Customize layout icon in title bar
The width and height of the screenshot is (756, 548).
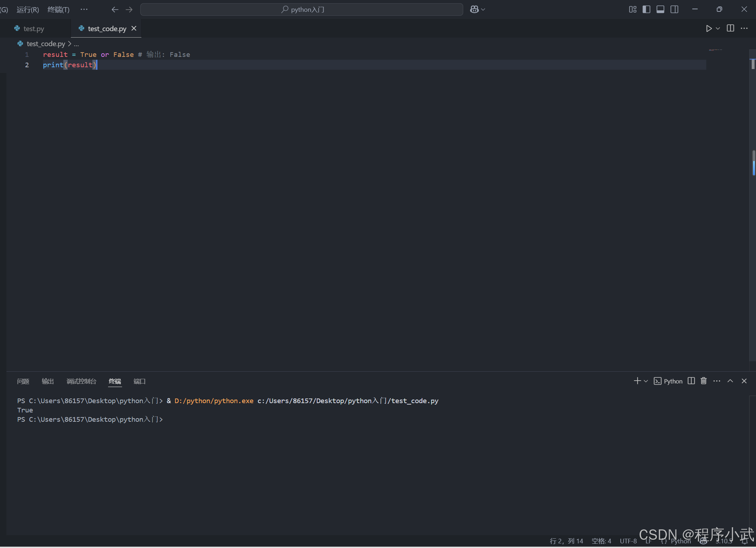coord(633,10)
